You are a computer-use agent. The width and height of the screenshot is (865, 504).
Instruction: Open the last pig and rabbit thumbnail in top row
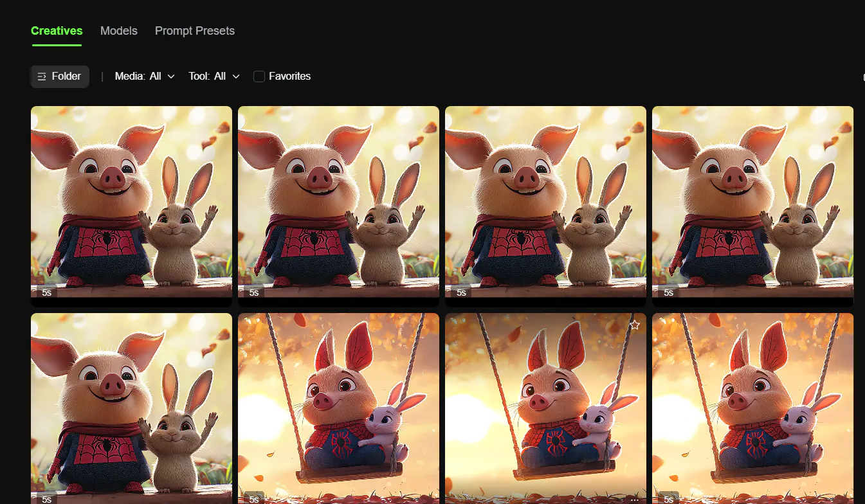pyautogui.click(x=752, y=206)
